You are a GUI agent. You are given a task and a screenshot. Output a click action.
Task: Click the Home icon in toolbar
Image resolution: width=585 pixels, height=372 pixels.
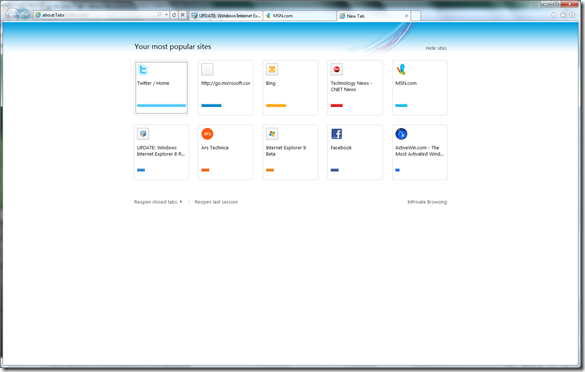pyautogui.click(x=554, y=15)
